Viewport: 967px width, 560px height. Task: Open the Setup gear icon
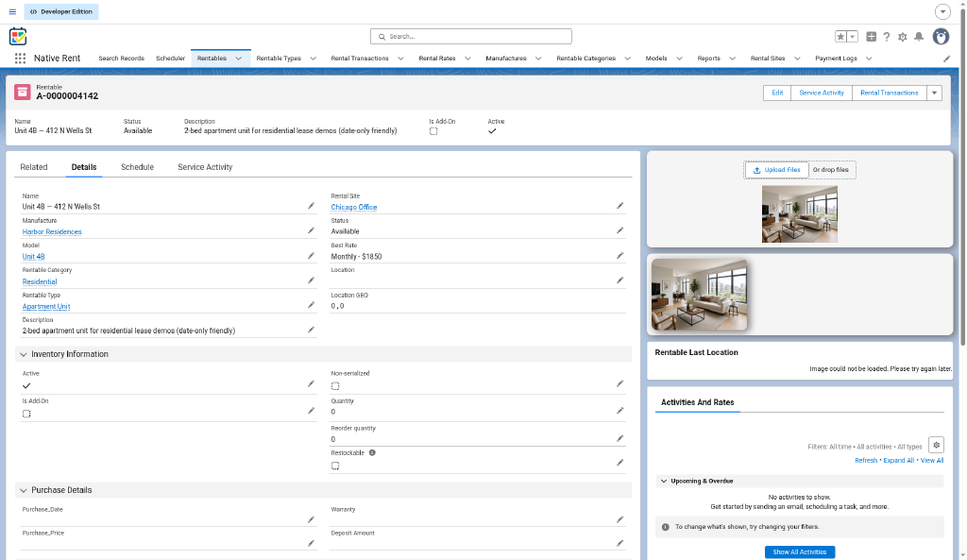(x=902, y=37)
